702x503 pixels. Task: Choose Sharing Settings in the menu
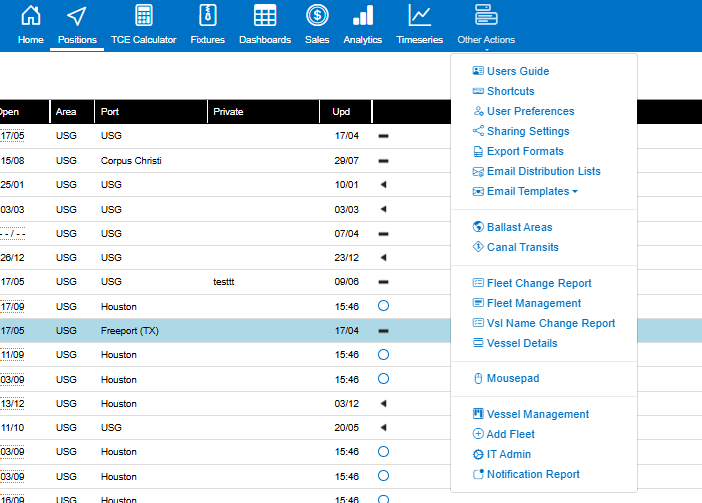[x=527, y=131]
